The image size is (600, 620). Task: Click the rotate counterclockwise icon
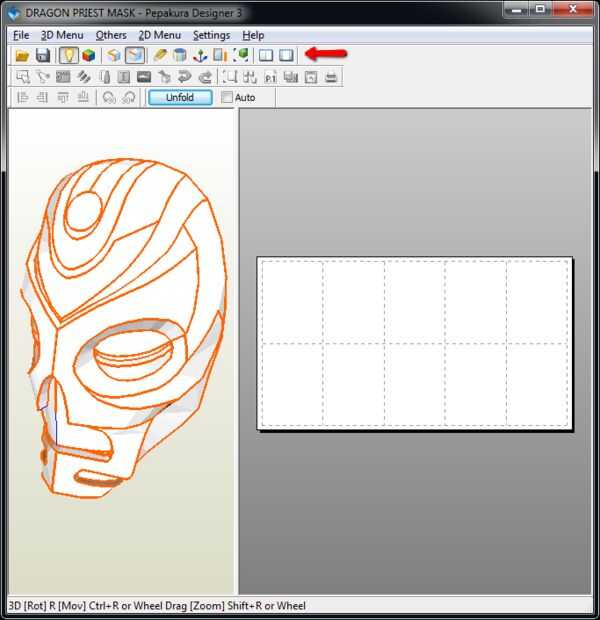(109, 97)
